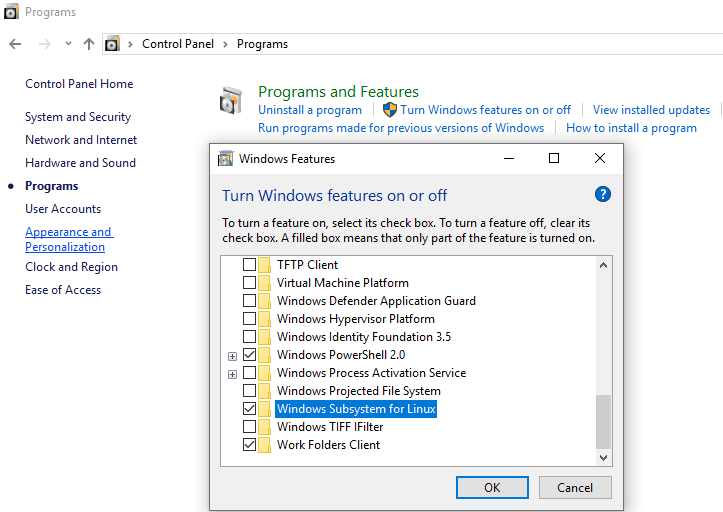
Task: Expand Windows Process Activation Service node
Action: [x=232, y=373]
